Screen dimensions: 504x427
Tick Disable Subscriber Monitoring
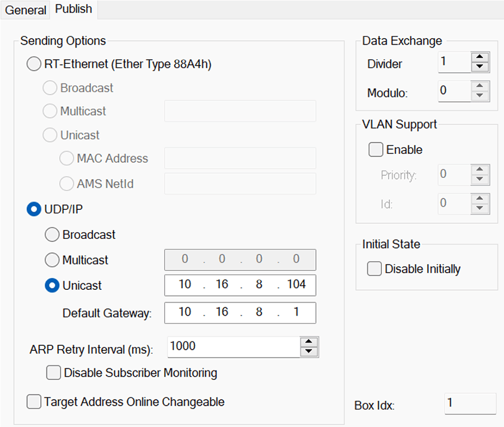click(x=53, y=373)
